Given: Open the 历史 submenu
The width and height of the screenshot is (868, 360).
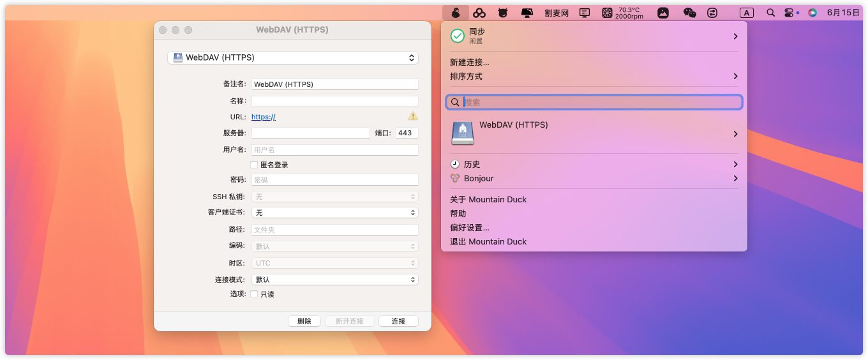Looking at the screenshot, I should click(x=594, y=165).
